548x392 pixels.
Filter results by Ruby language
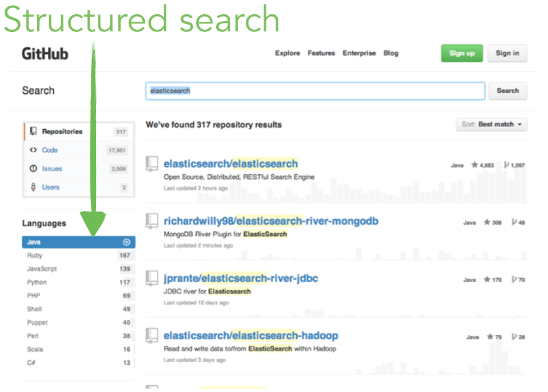(79, 255)
